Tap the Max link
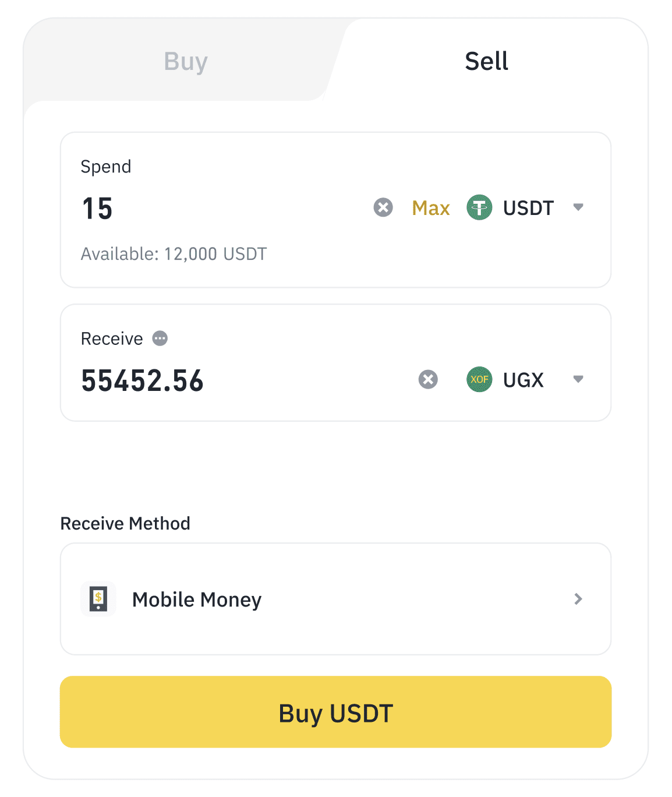Screen dimensions: 672x797 coord(431,208)
